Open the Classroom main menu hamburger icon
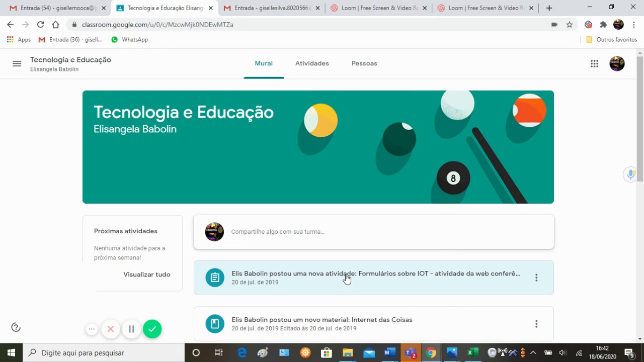The height and width of the screenshot is (362, 644). [x=17, y=63]
